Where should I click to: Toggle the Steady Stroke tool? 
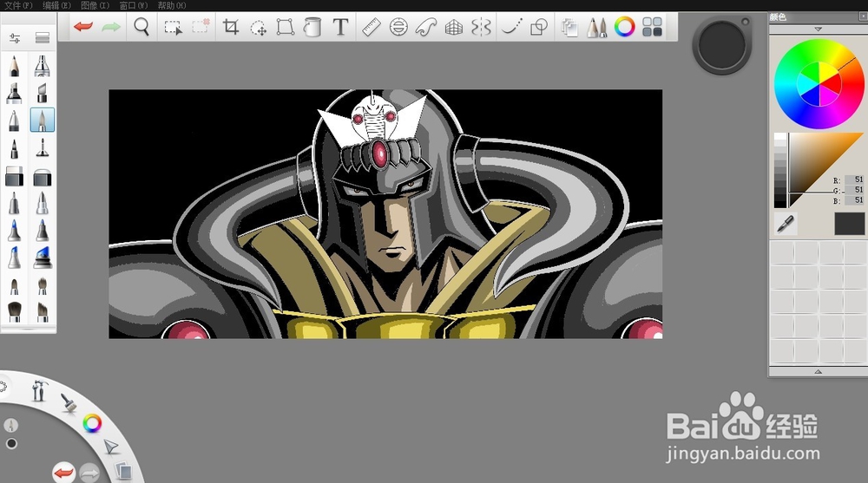511,27
